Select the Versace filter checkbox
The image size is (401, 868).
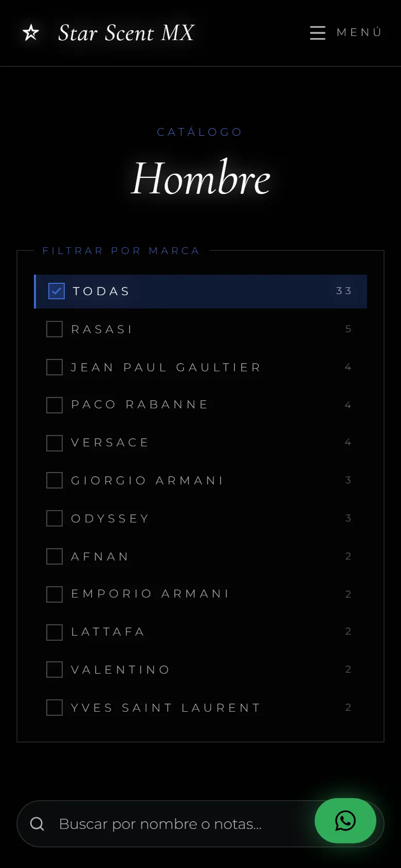click(x=54, y=443)
